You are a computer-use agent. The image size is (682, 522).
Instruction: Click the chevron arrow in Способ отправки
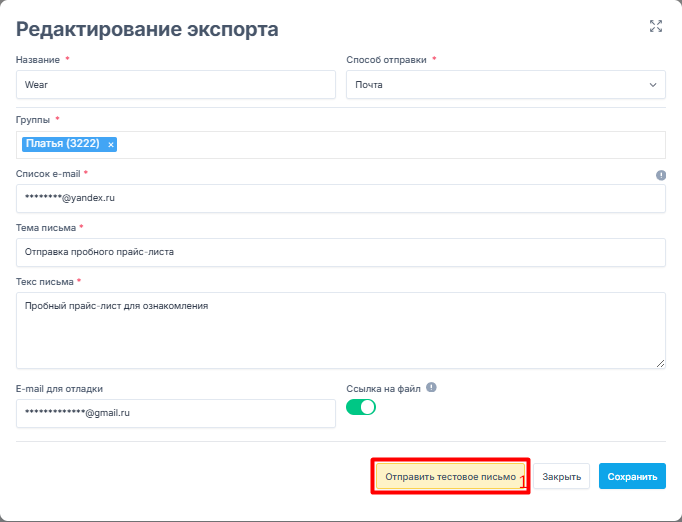click(653, 85)
